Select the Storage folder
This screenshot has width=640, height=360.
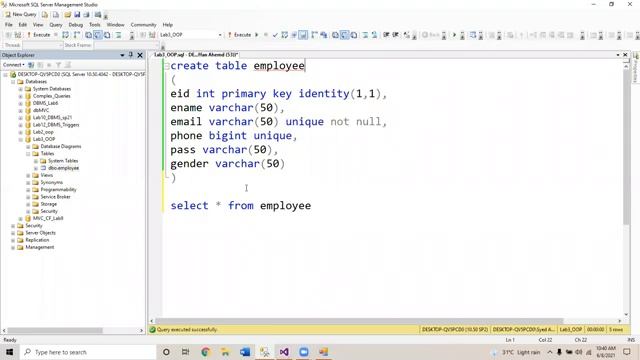pyautogui.click(x=49, y=204)
